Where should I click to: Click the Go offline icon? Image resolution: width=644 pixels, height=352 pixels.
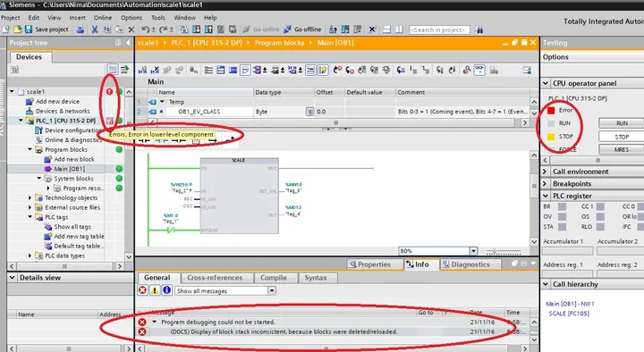[287, 29]
